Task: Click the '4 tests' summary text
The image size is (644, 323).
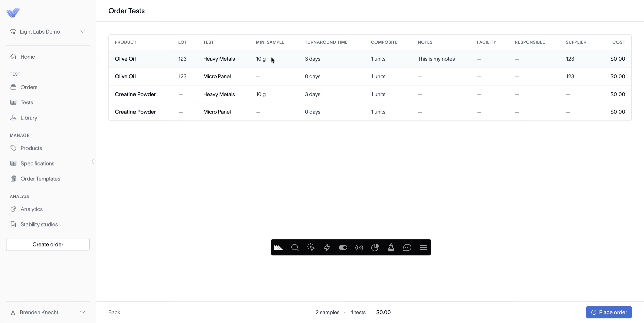Action: pyautogui.click(x=358, y=312)
